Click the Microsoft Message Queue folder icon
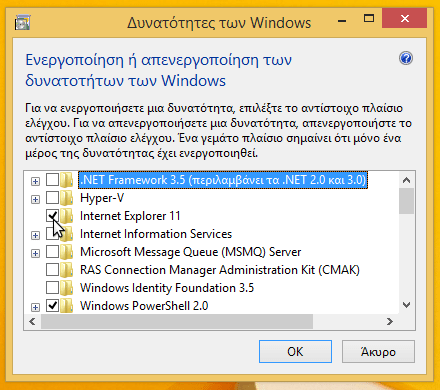Image resolution: width=440 pixels, height=390 pixels. point(67,252)
